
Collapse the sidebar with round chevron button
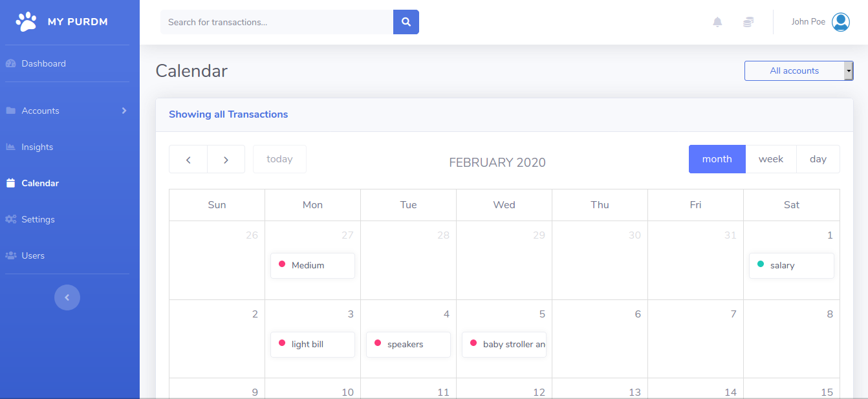pos(67,297)
